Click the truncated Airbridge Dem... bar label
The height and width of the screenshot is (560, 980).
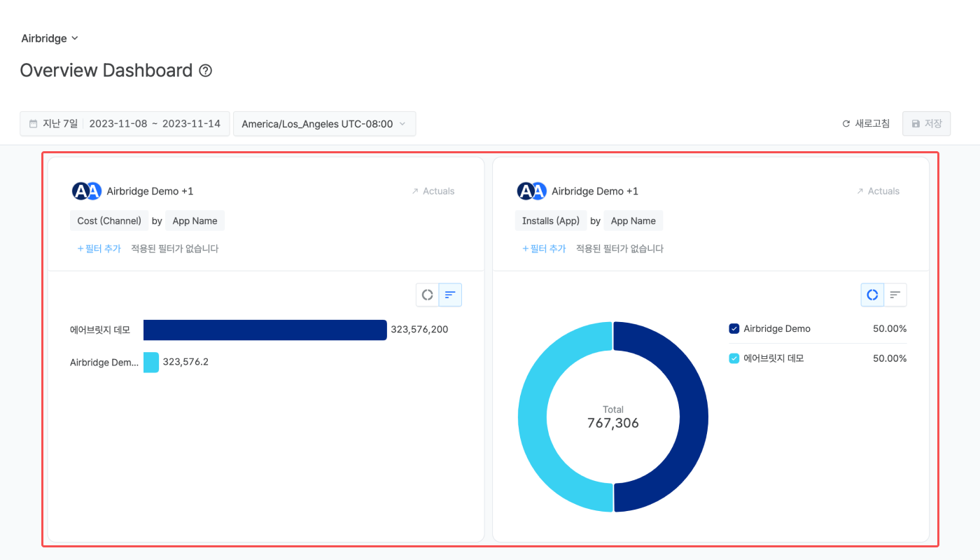(x=104, y=363)
